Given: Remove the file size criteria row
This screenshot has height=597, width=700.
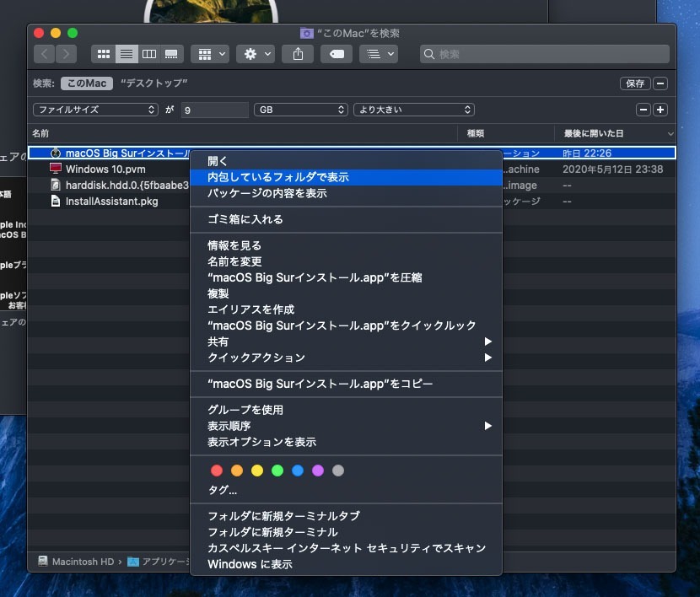Looking at the screenshot, I should [643, 110].
